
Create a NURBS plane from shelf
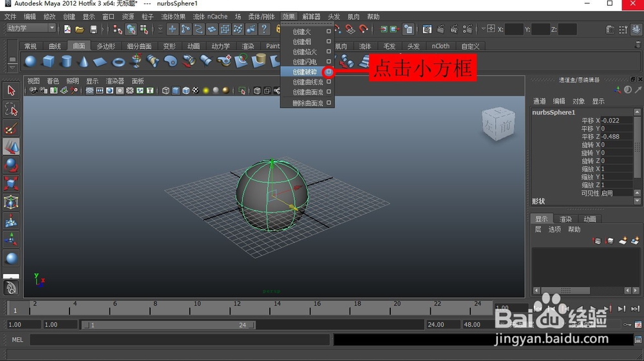point(100,62)
